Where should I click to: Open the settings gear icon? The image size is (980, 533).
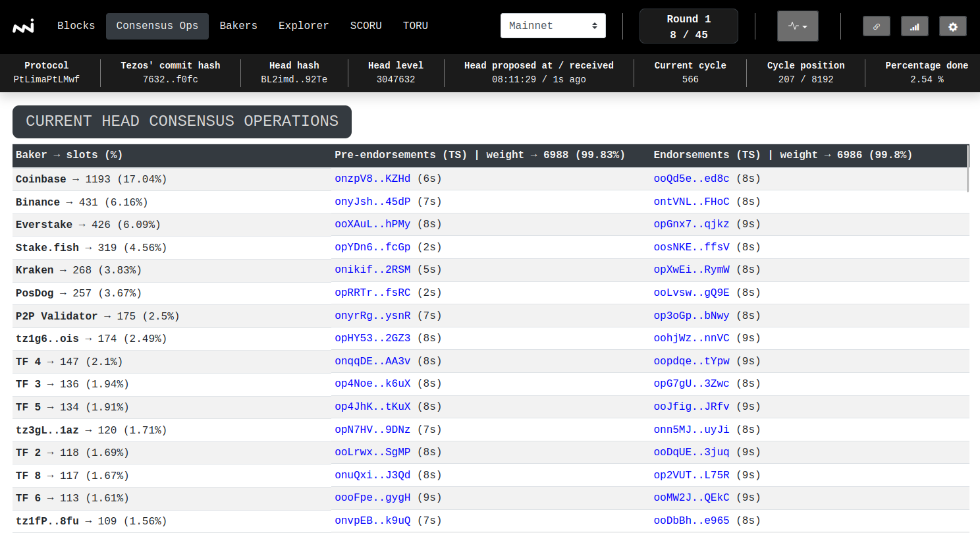click(x=952, y=26)
